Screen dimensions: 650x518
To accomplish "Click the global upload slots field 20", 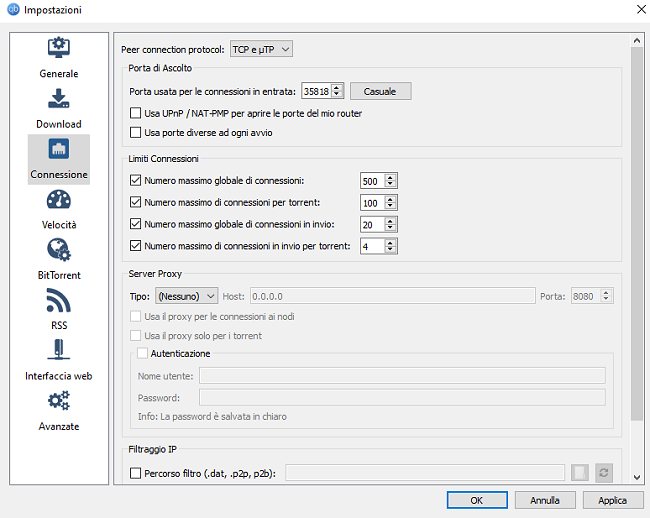I will tap(372, 224).
